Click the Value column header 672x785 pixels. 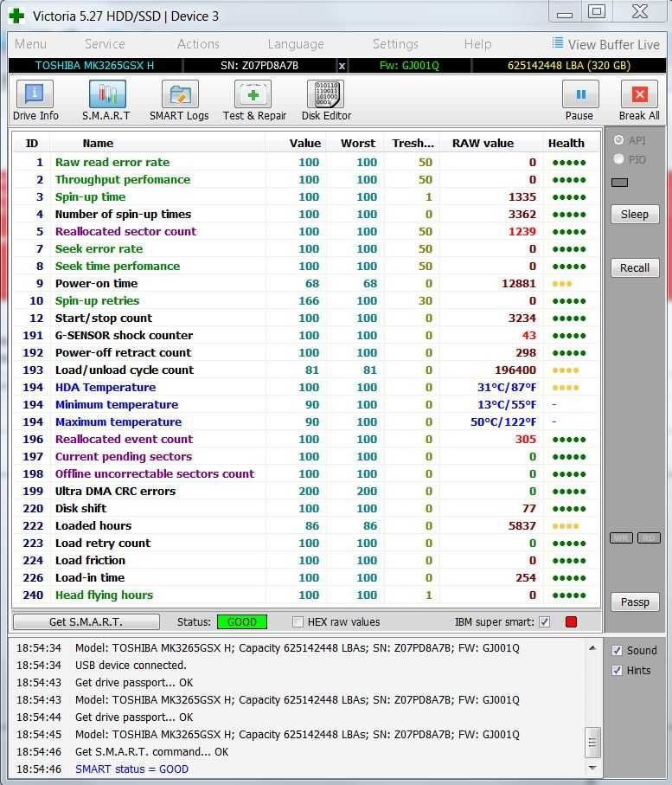click(305, 143)
